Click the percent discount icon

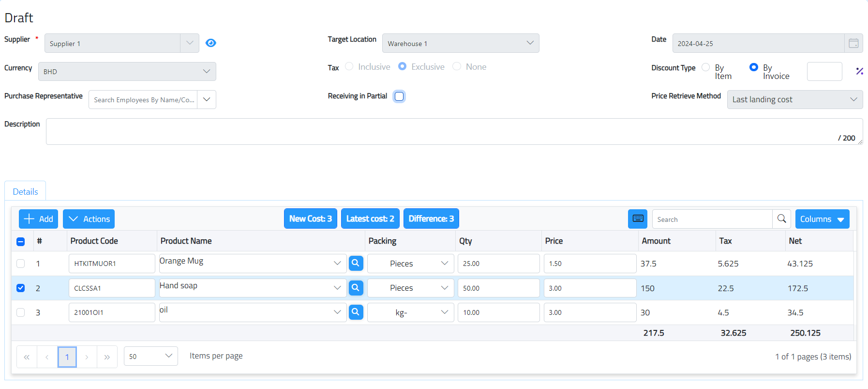click(859, 71)
